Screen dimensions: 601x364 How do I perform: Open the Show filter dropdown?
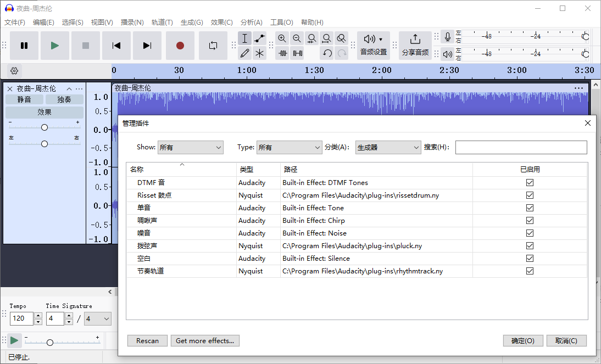(190, 147)
